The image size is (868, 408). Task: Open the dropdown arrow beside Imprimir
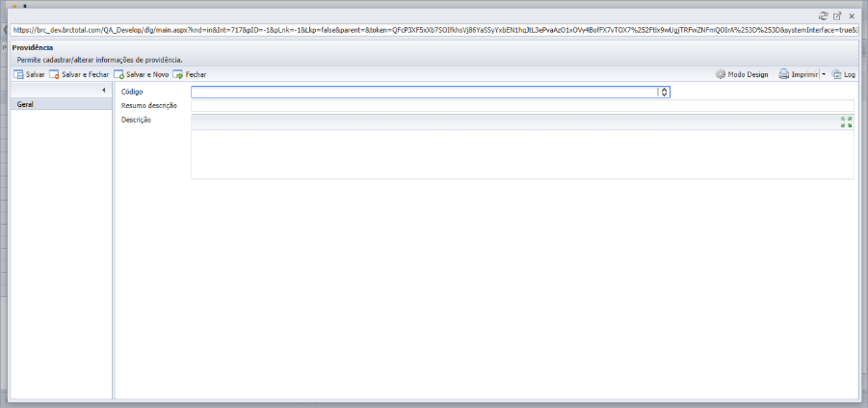[823, 74]
